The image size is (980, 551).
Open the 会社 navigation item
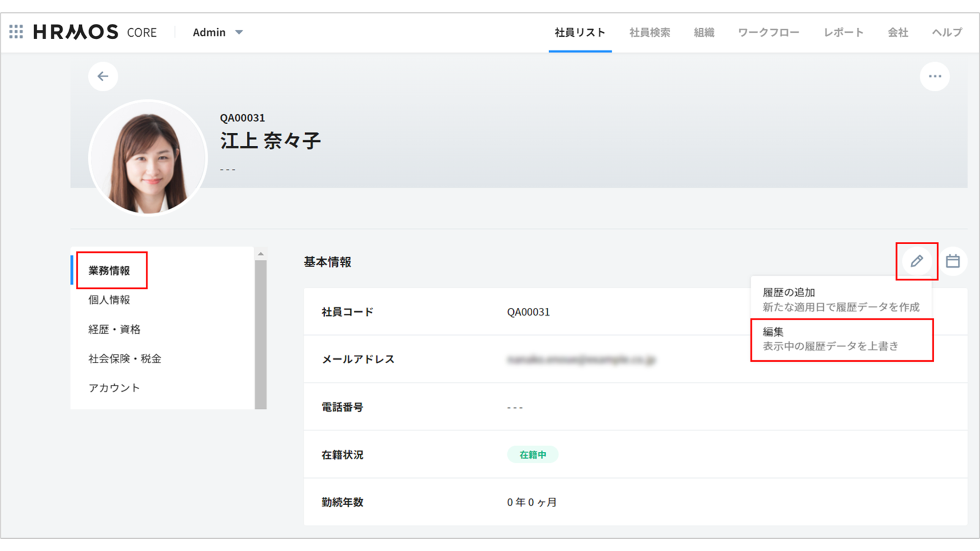click(x=897, y=32)
